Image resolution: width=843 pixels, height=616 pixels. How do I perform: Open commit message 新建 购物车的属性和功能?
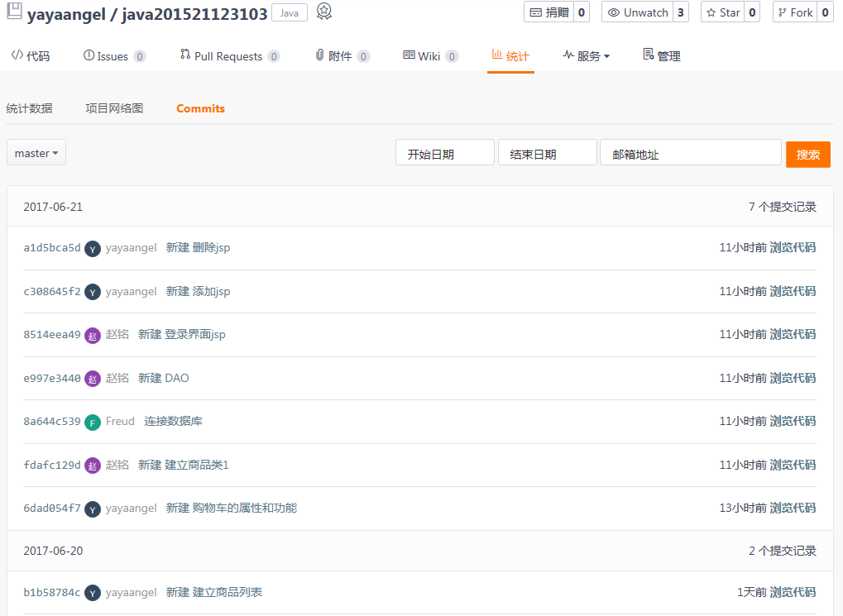(x=231, y=508)
